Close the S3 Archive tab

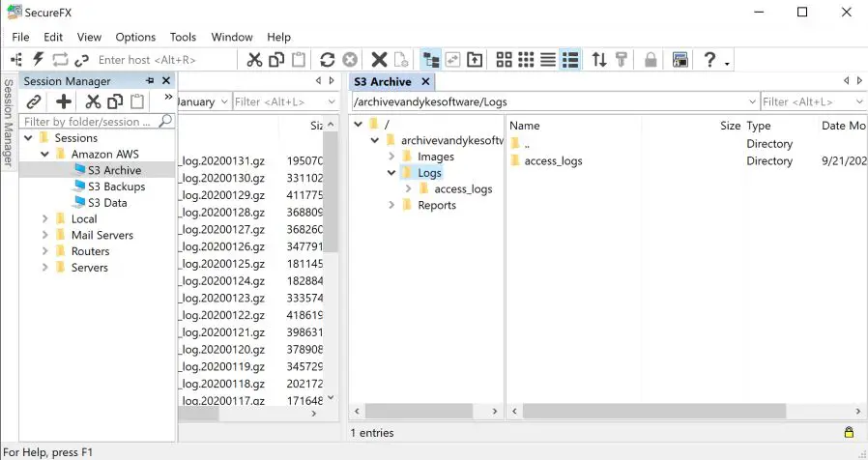[425, 81]
